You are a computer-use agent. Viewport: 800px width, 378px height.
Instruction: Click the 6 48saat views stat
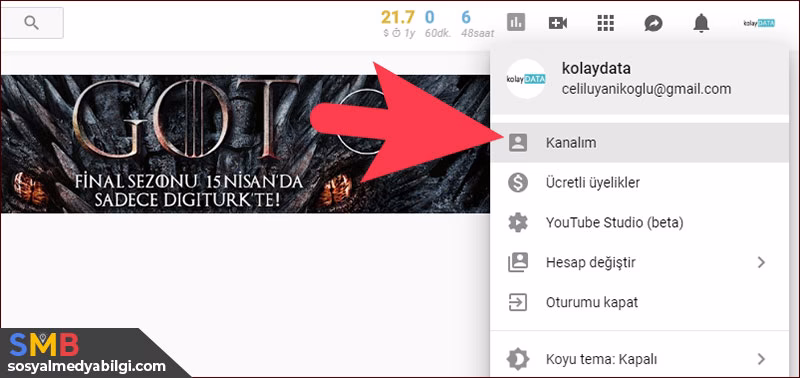point(477,23)
